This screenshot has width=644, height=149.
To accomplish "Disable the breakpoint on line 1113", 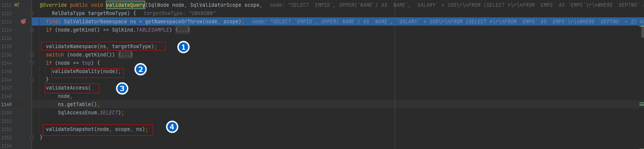I will tap(23, 21).
